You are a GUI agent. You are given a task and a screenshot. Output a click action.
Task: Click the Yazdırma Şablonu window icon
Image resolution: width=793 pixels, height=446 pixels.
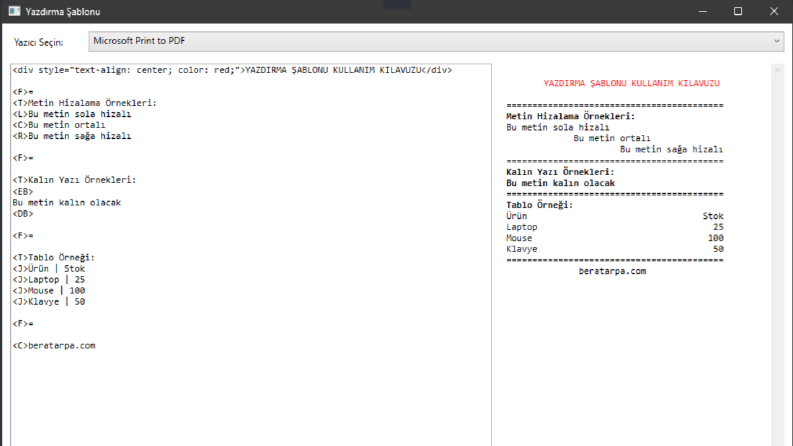[x=14, y=11]
